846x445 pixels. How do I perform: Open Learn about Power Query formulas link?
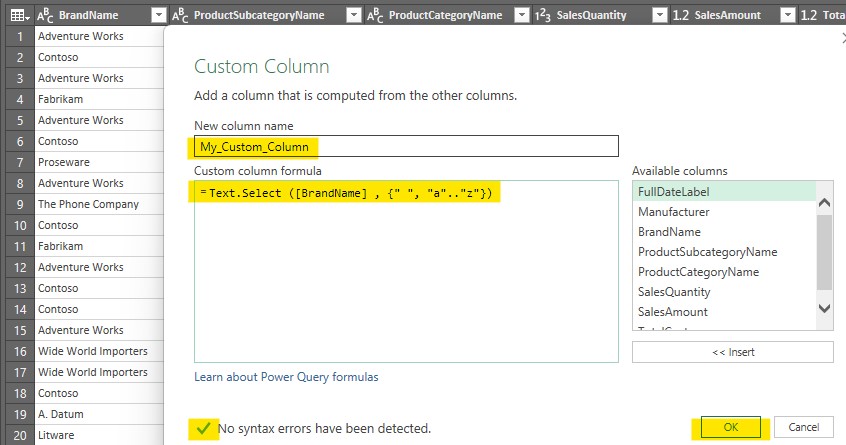click(x=286, y=377)
